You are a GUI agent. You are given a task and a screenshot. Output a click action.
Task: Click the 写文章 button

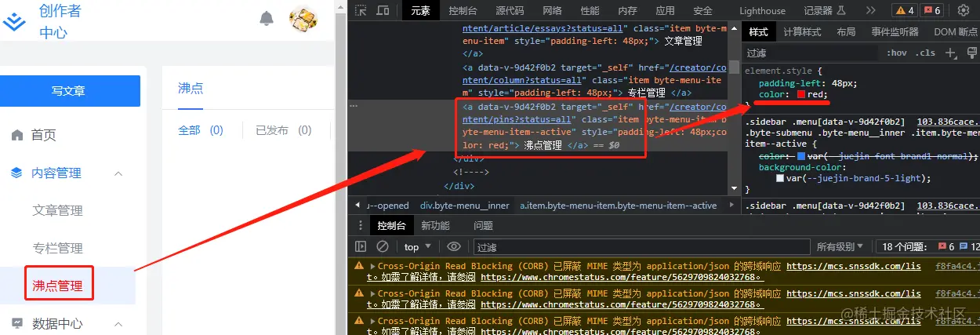click(70, 91)
